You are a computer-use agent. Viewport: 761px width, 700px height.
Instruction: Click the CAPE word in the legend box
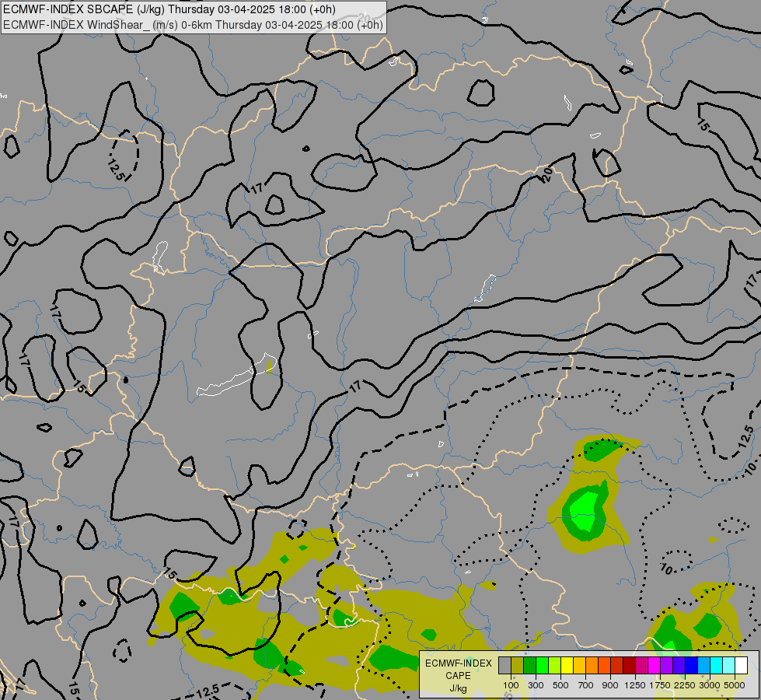(458, 676)
